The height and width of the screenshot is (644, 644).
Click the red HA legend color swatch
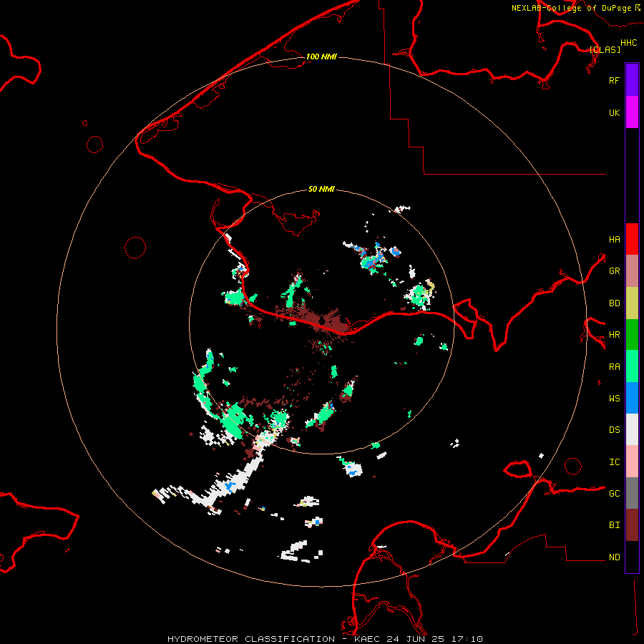(x=632, y=239)
